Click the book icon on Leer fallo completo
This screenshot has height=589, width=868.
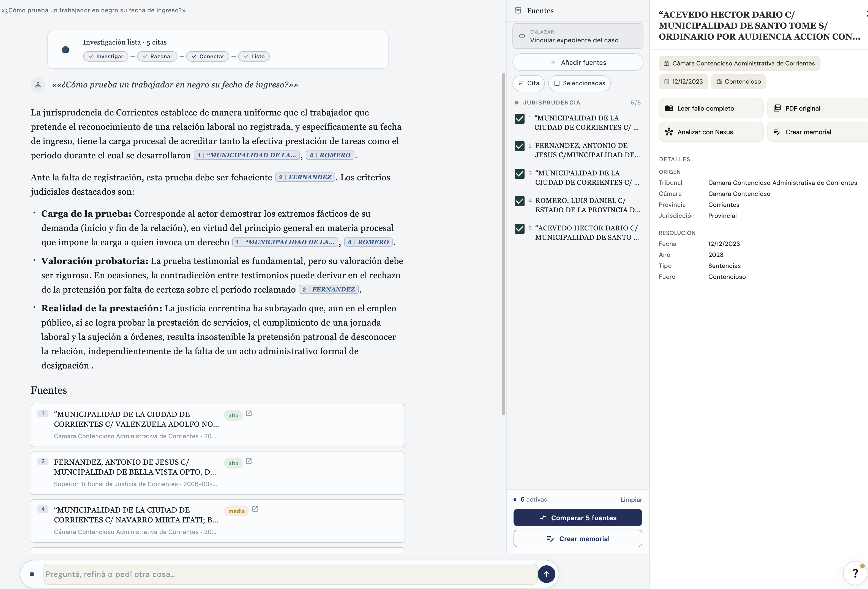[x=669, y=108]
